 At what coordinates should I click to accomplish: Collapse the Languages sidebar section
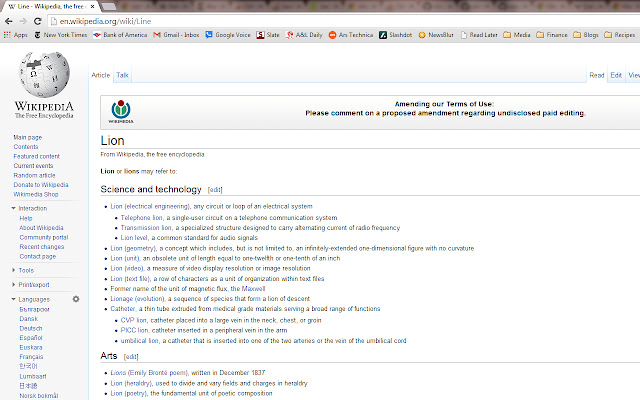(x=13, y=299)
